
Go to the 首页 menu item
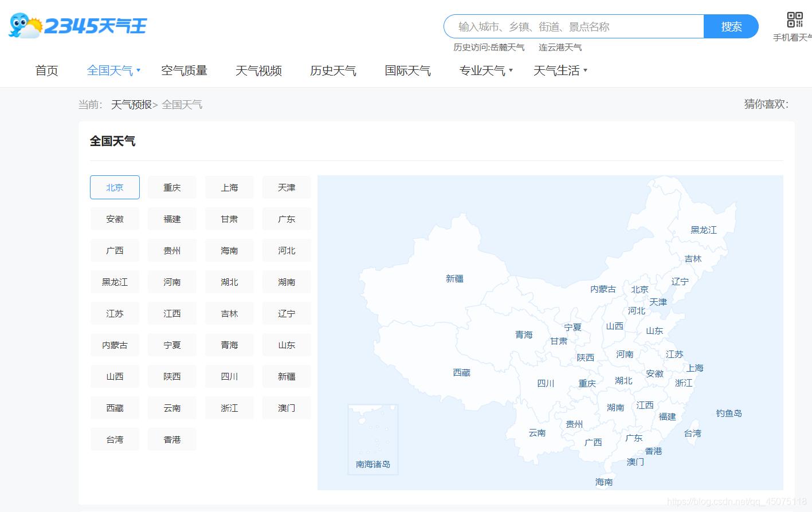(x=46, y=70)
